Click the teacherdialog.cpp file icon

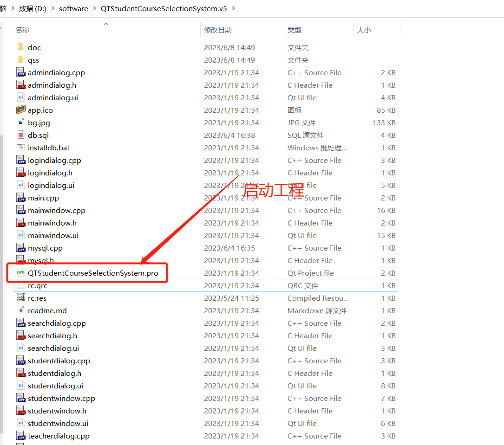21,435
